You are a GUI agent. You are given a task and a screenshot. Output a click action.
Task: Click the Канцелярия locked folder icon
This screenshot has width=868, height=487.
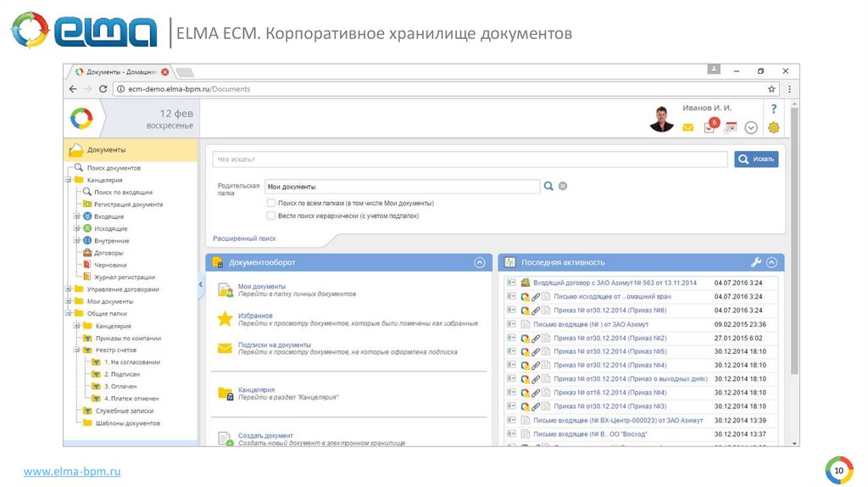coord(225,394)
